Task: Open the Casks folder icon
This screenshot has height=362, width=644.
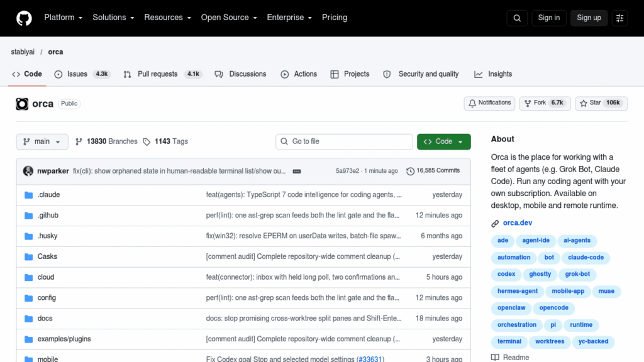Action: [28, 257]
